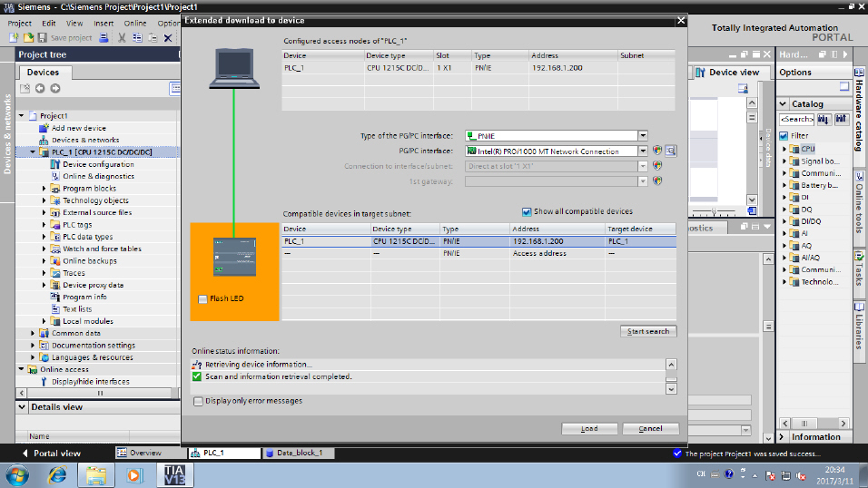This screenshot has height=488, width=868.
Task: Click the forward arrow in Project tree
Action: point(55,89)
